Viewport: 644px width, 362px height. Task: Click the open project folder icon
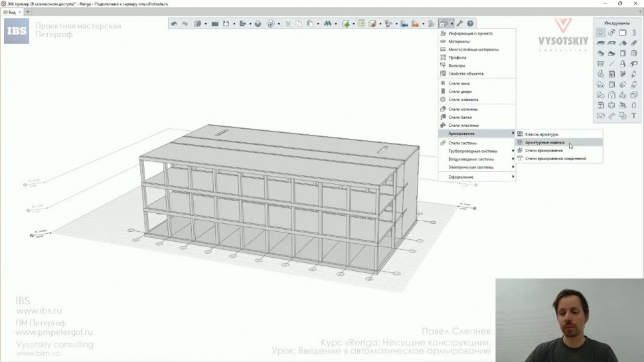pos(214,24)
